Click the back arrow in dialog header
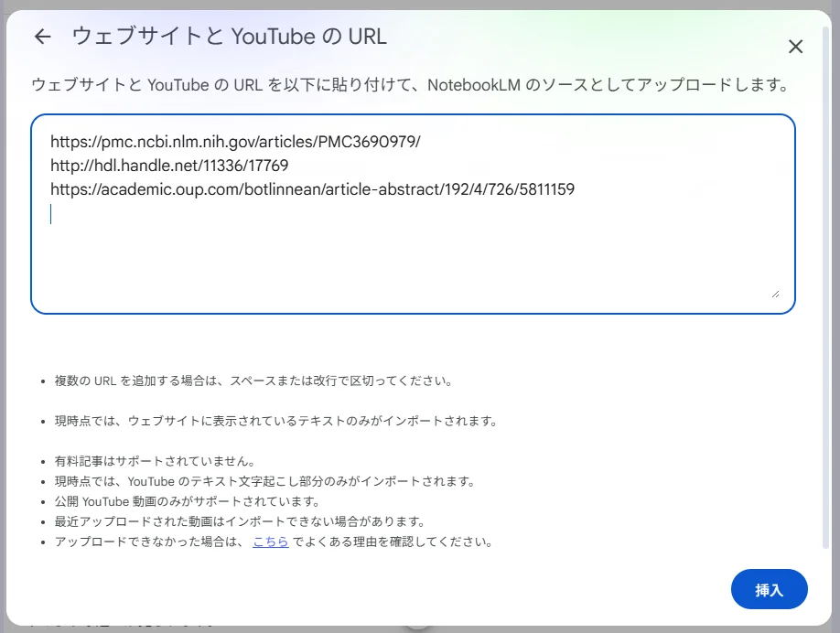The width and height of the screenshot is (840, 633). 43,37
